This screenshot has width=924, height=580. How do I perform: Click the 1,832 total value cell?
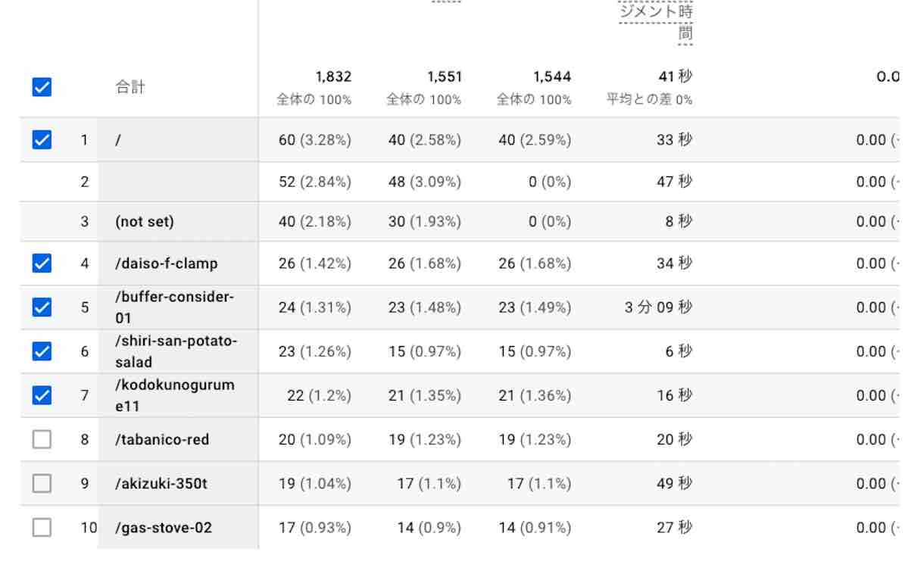(x=333, y=76)
